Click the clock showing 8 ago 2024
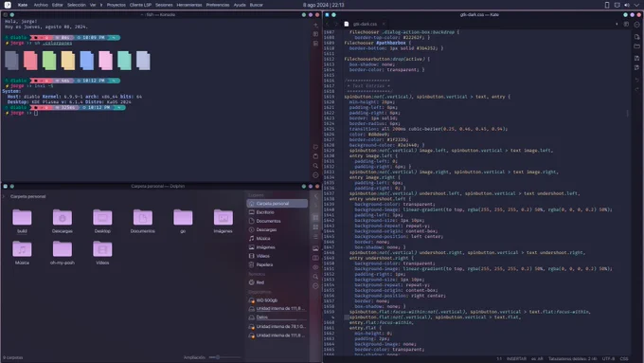Image resolution: width=644 pixels, height=363 pixels. (324, 5)
